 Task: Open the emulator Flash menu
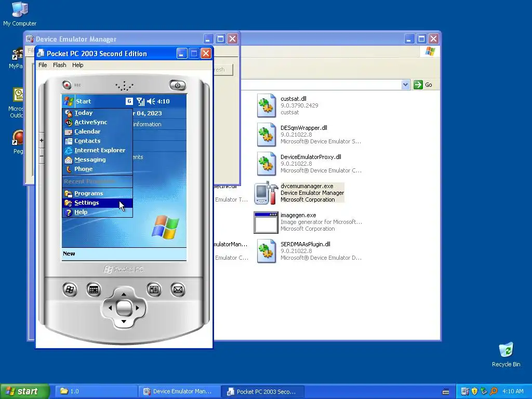pos(60,65)
